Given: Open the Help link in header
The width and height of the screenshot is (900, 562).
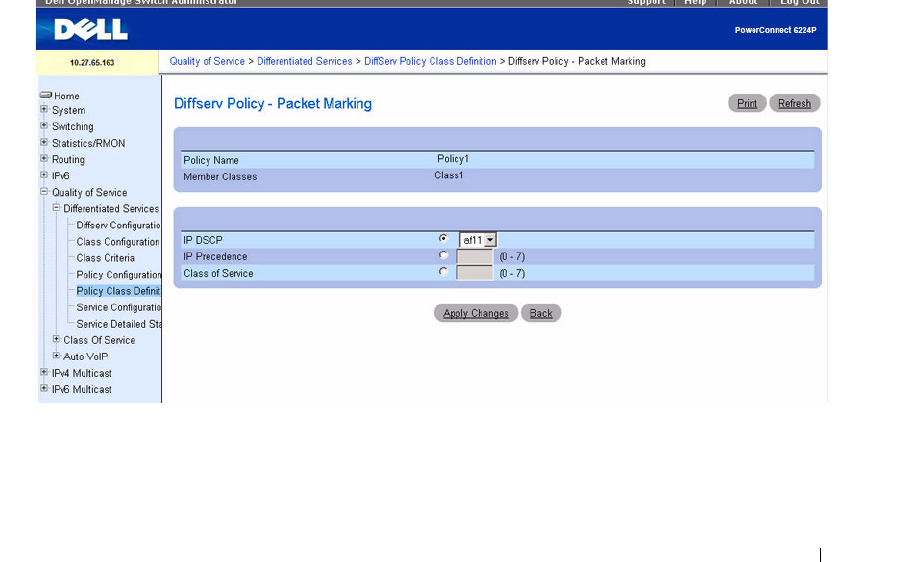Looking at the screenshot, I should tap(695, 2).
